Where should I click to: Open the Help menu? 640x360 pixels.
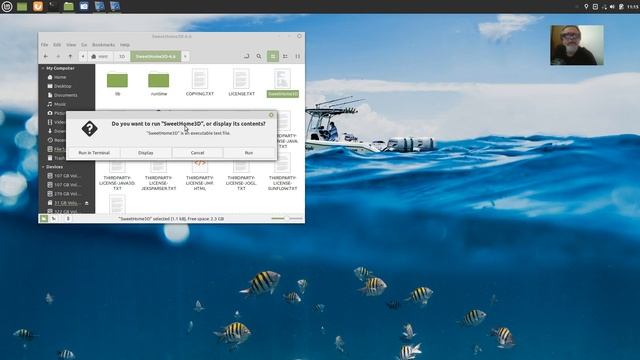[125, 44]
